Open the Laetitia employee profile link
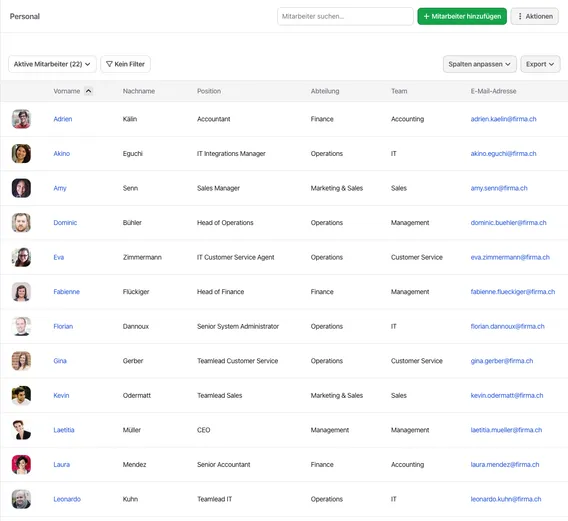This screenshot has width=568, height=521. click(x=64, y=430)
